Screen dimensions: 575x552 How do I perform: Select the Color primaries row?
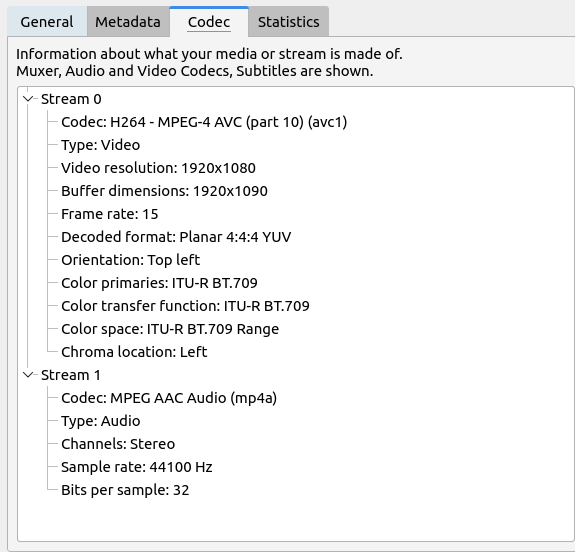click(159, 283)
